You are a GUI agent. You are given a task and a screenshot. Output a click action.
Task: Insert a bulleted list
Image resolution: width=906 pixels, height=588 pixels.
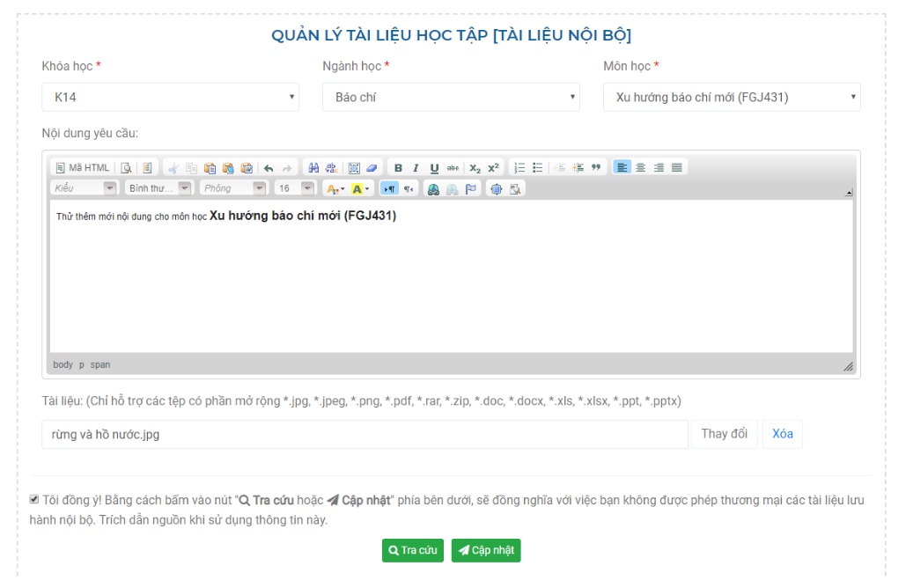tap(537, 168)
